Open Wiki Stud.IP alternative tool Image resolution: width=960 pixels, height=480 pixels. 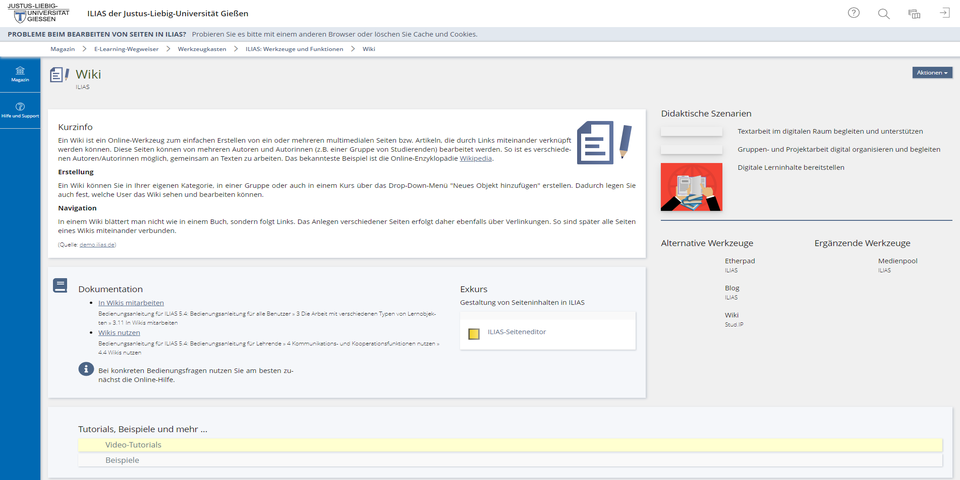click(x=732, y=315)
